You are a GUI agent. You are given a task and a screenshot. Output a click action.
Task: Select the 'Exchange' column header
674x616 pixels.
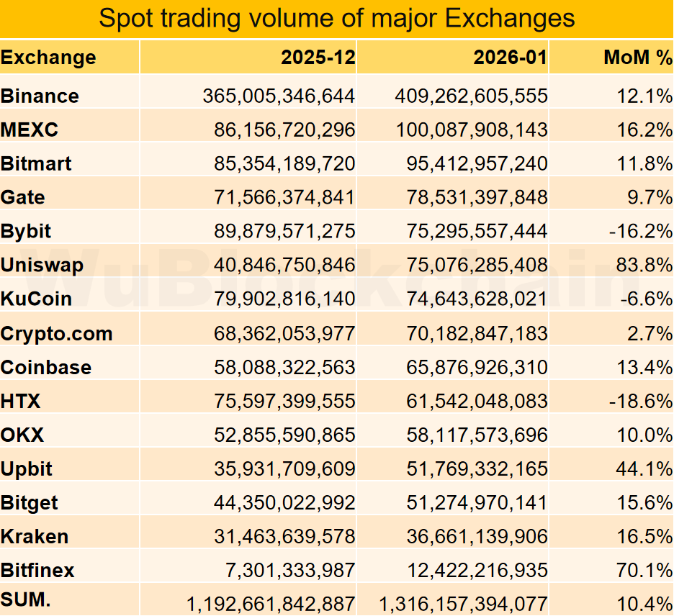click(x=48, y=58)
